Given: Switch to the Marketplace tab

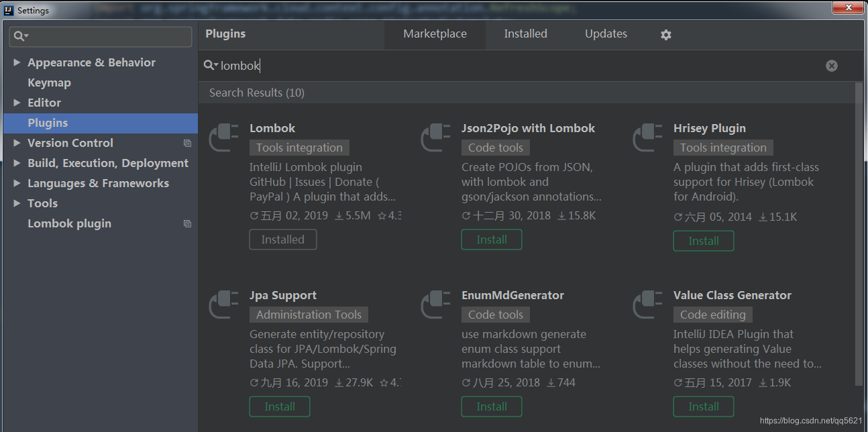Looking at the screenshot, I should pyautogui.click(x=435, y=34).
